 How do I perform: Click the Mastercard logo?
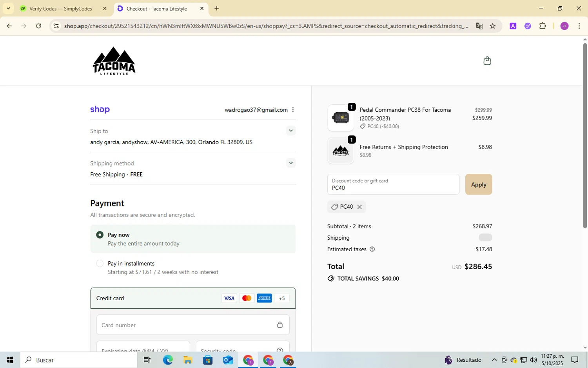[x=247, y=298]
